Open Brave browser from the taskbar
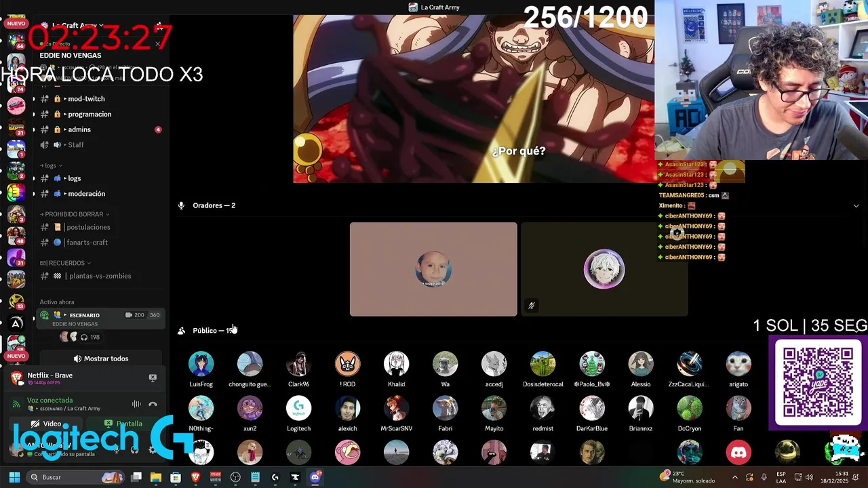868x488 pixels. [195, 477]
